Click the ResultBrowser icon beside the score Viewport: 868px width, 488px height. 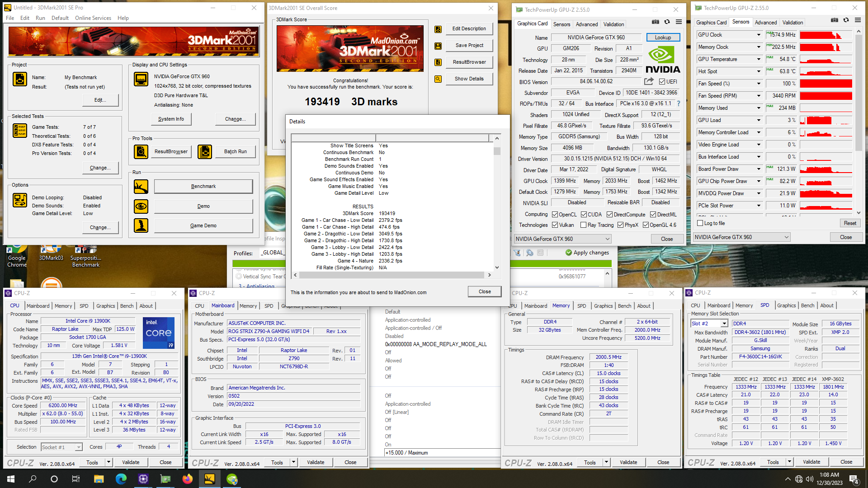[x=438, y=63]
